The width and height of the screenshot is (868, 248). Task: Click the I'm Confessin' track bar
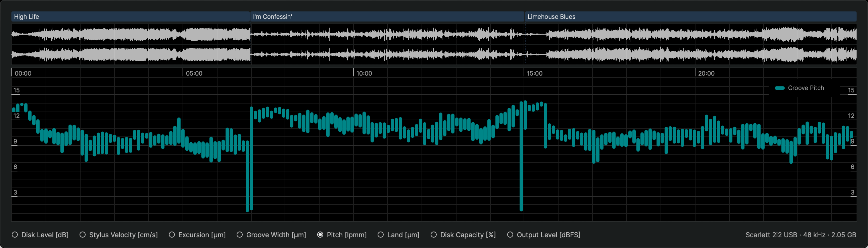pyautogui.click(x=387, y=16)
